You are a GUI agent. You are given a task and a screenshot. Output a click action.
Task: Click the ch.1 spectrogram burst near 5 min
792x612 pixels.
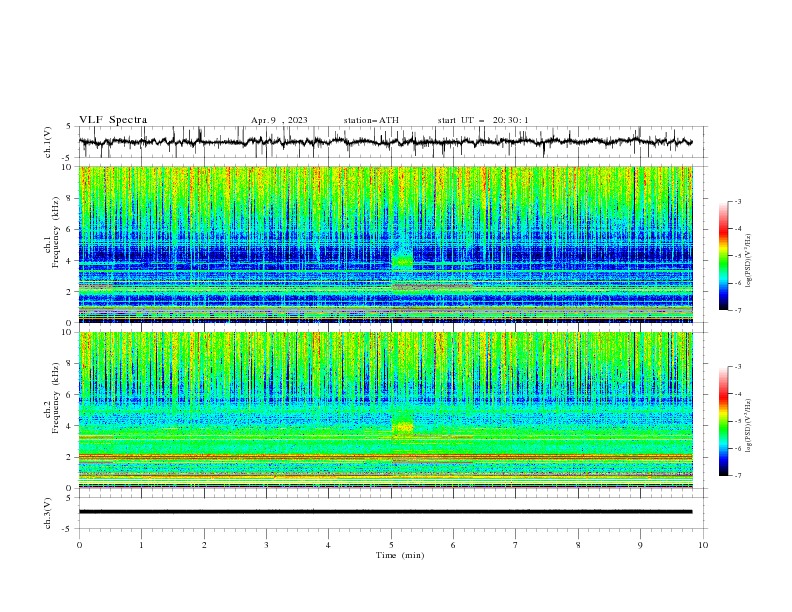pyautogui.click(x=403, y=260)
